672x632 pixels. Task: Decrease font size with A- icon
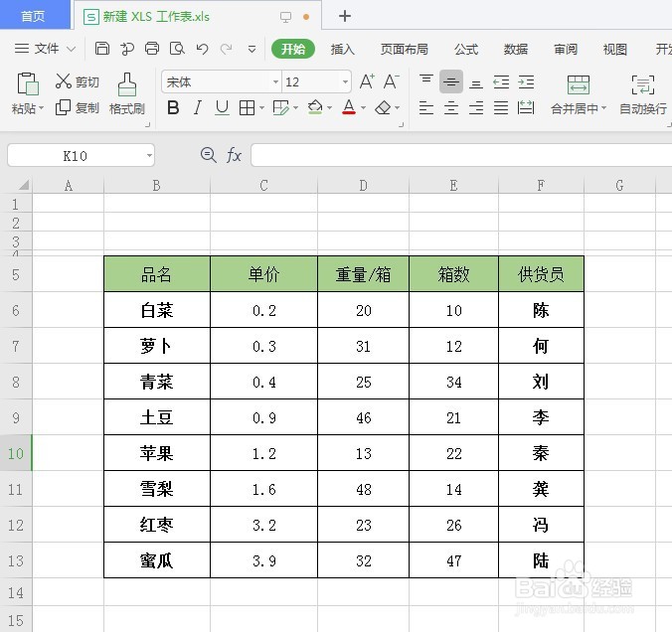point(391,80)
